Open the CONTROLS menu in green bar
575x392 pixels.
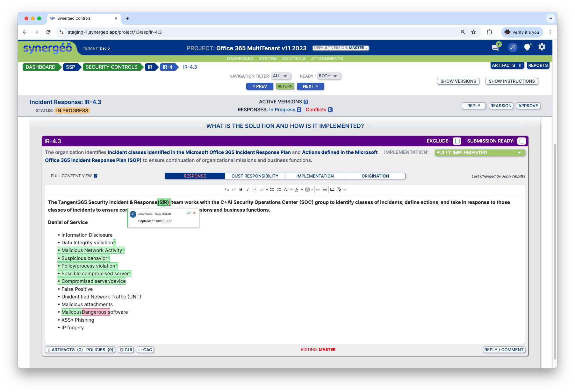(294, 59)
